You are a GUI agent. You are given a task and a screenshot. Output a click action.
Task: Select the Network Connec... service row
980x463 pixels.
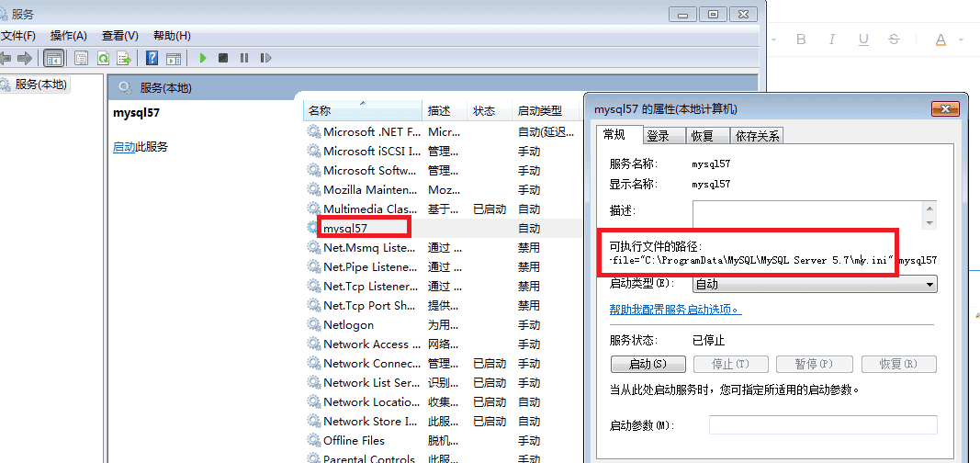[443, 363]
